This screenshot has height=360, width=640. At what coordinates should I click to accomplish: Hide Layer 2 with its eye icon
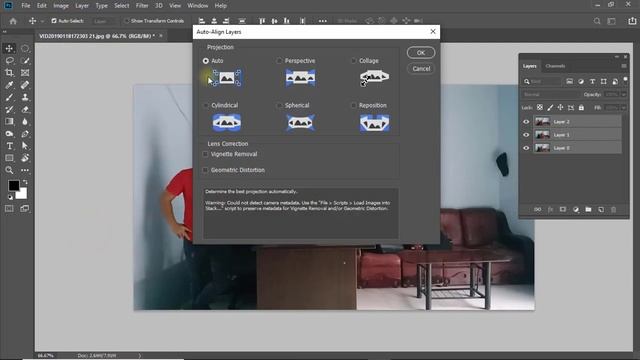[526, 122]
